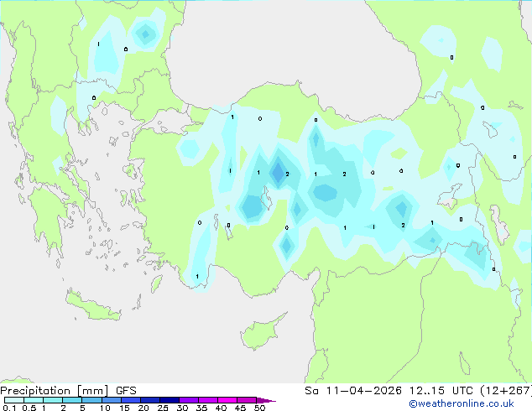Click the 10–15 mm blue legend swatch
Viewport: 532px width, 411px height.
[111, 400]
